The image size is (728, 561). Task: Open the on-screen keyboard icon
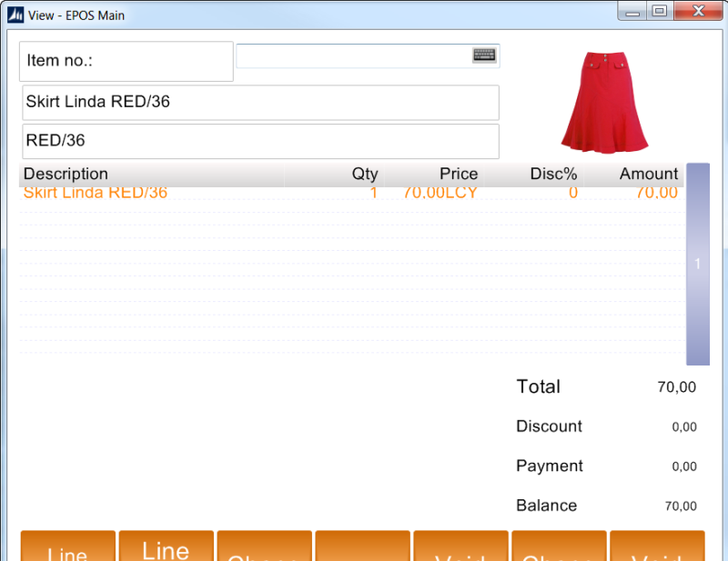pyautogui.click(x=484, y=55)
